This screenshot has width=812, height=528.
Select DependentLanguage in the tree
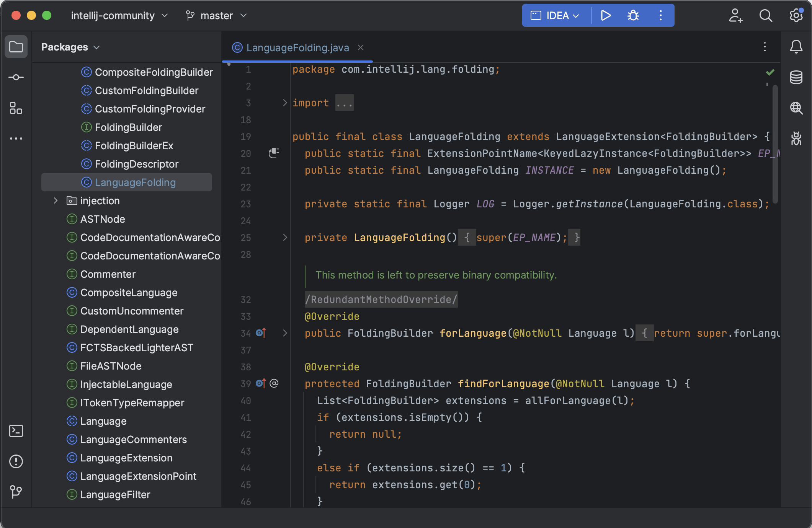coord(129,329)
